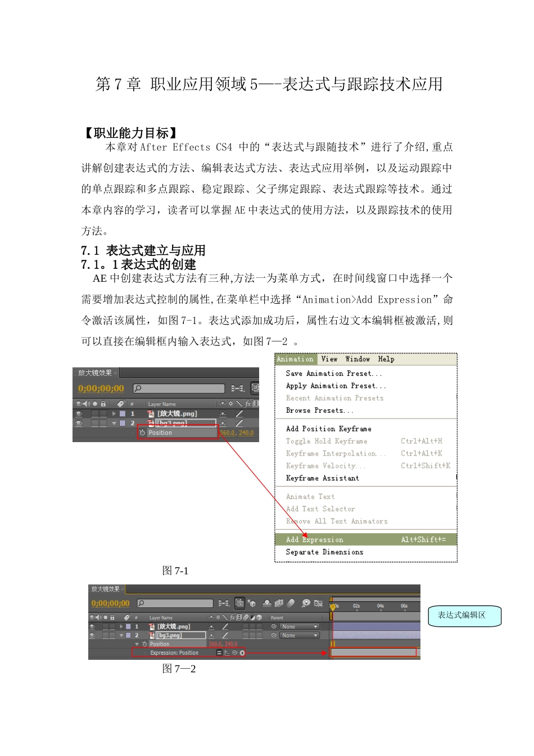Collapse Position property triangle in Figure 7-2
Screen dimensions: 534x756
click(137, 644)
